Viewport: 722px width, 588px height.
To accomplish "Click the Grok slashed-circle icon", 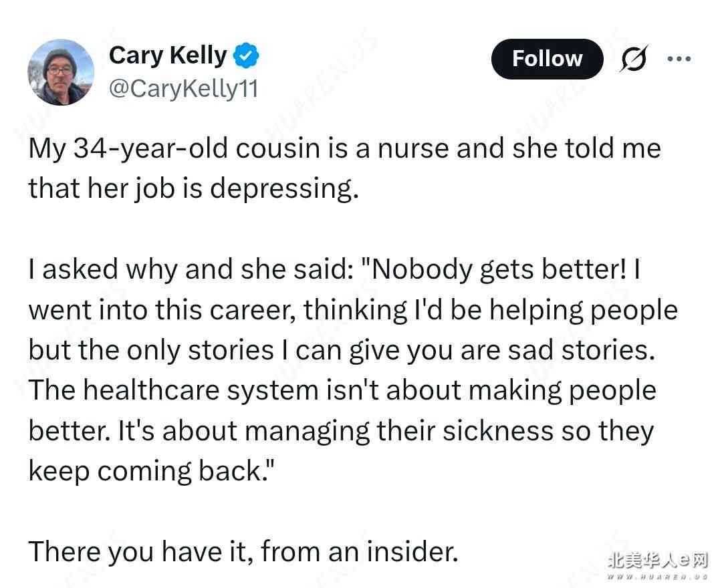I will (x=633, y=59).
